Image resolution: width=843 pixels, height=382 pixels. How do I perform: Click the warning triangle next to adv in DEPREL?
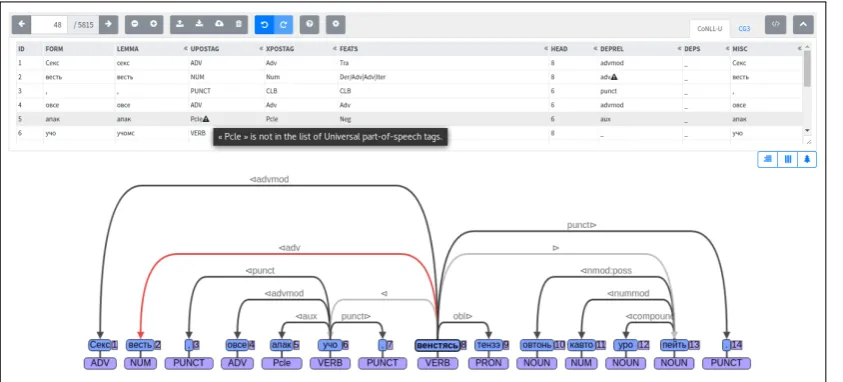click(x=614, y=77)
